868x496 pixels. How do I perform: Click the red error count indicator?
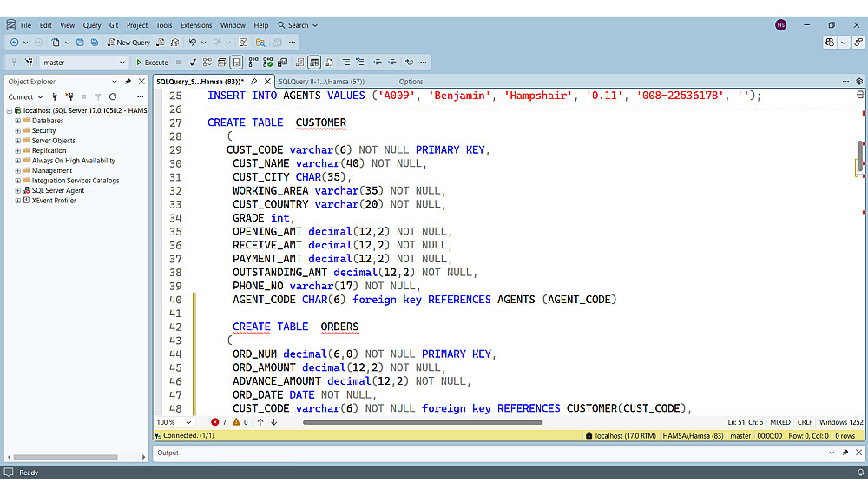[x=219, y=422]
